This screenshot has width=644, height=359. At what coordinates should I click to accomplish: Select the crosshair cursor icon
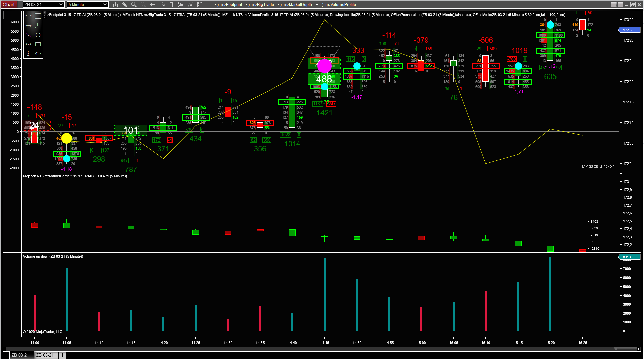coord(153,5)
